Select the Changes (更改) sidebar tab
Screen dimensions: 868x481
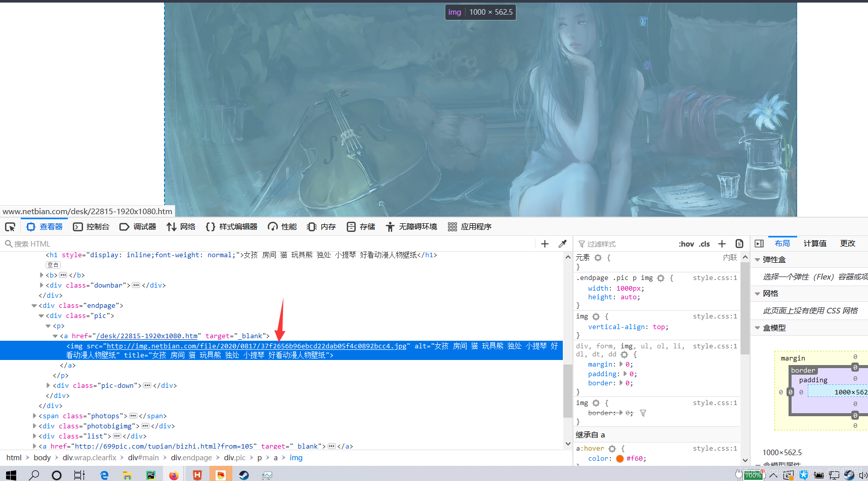tap(848, 244)
